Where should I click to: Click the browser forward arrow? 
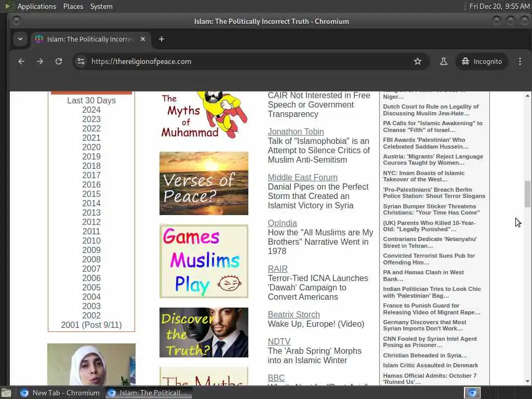coord(40,61)
